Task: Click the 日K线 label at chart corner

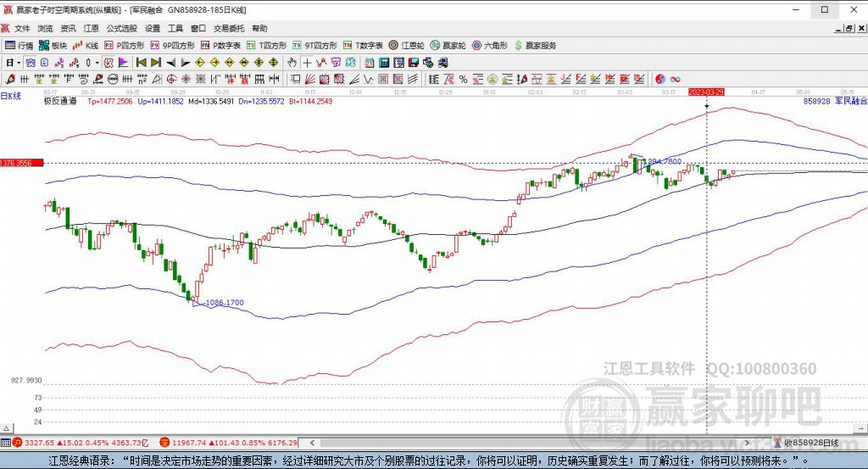Action: pos(10,96)
